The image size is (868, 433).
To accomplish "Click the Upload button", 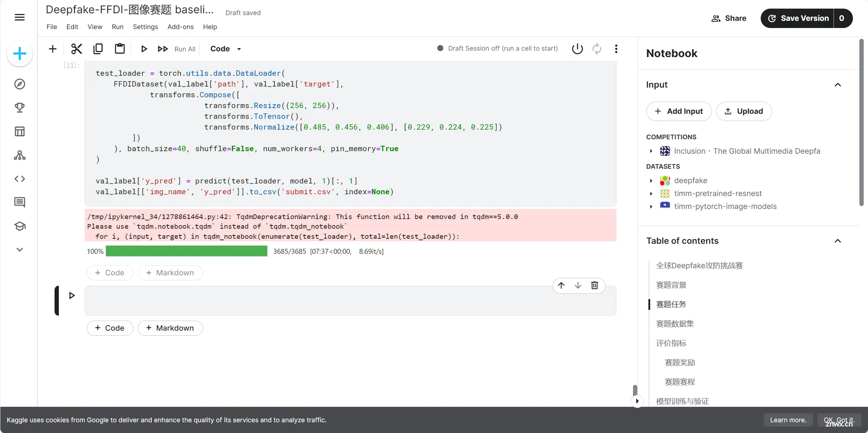I will (744, 111).
